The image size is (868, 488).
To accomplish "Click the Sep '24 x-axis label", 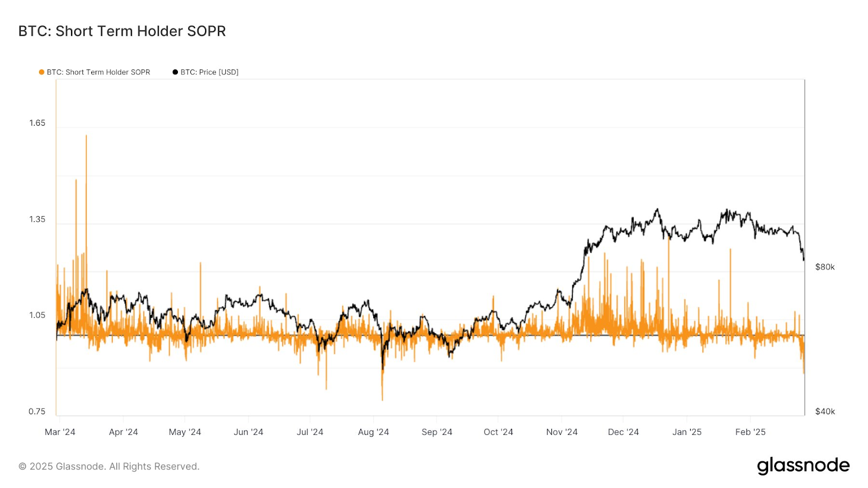I will click(x=437, y=432).
